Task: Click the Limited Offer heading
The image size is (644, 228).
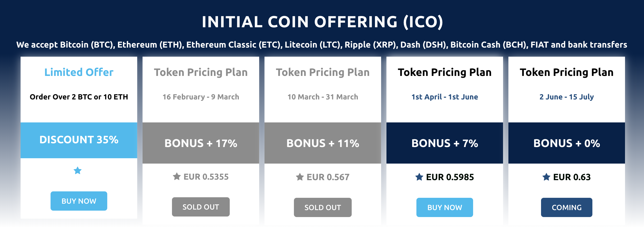Action: pos(79,72)
